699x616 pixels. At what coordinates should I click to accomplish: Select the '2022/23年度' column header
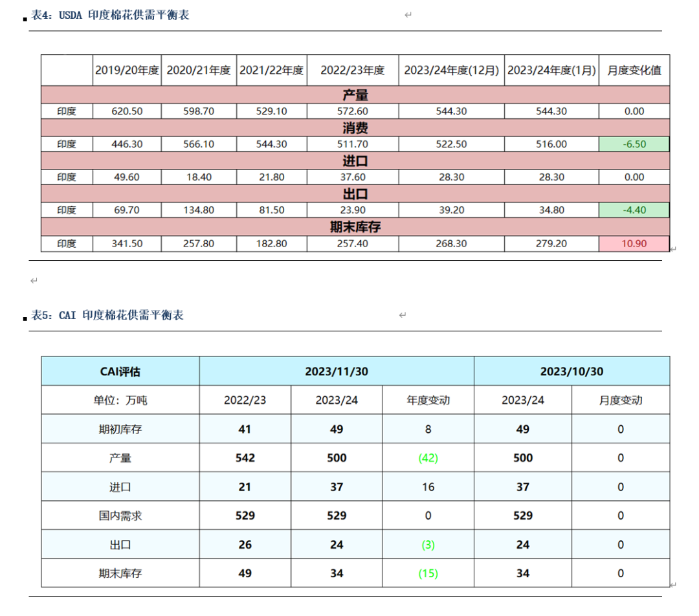click(x=353, y=70)
